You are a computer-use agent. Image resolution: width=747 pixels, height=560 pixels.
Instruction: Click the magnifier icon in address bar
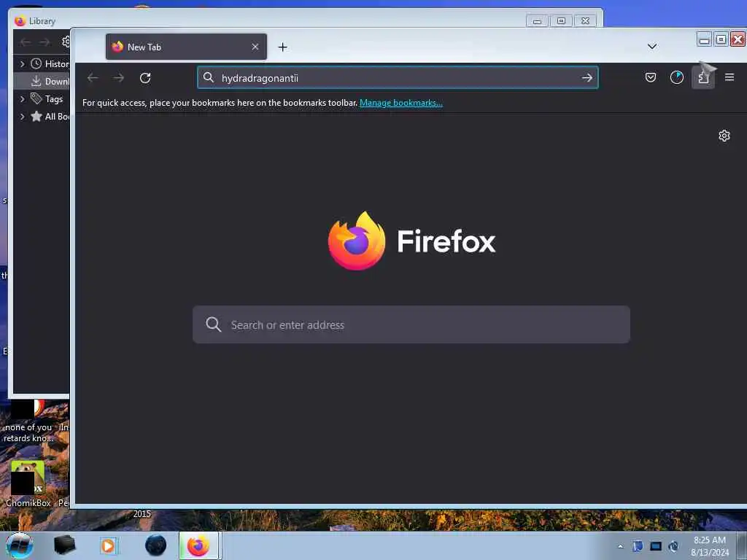pyautogui.click(x=208, y=77)
